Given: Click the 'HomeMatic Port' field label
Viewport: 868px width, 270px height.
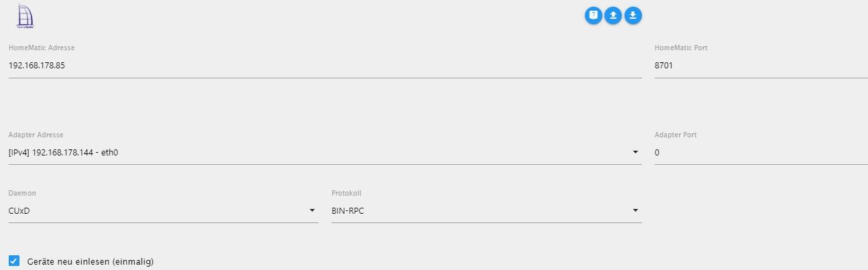Looking at the screenshot, I should 681,48.
